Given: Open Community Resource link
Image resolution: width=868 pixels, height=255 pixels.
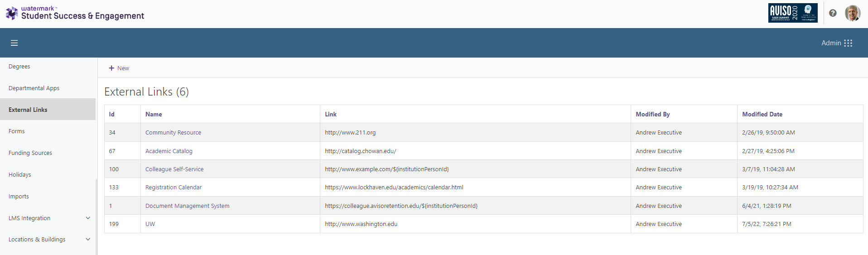Looking at the screenshot, I should point(173,133).
